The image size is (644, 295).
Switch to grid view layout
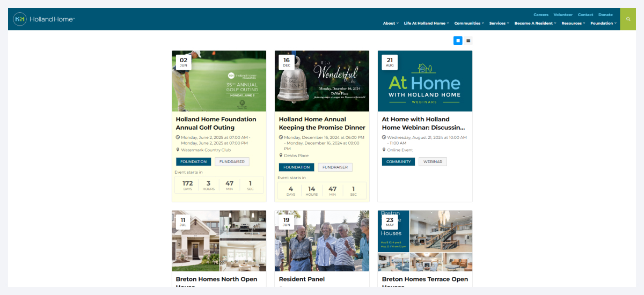(x=458, y=40)
